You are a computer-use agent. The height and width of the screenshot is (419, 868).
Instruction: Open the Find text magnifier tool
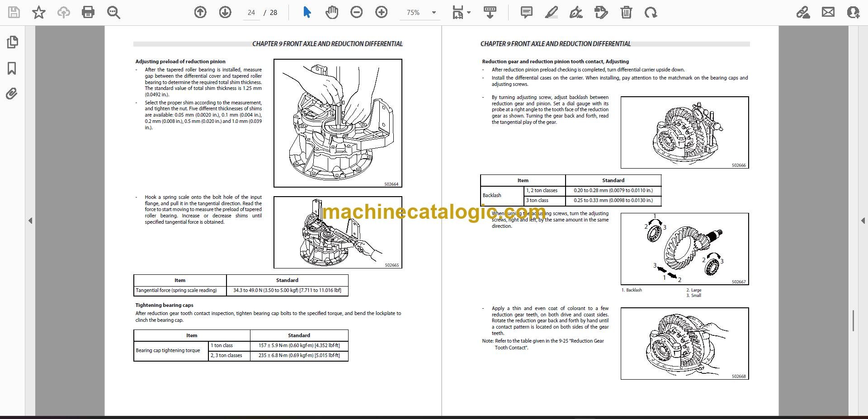pyautogui.click(x=113, y=12)
